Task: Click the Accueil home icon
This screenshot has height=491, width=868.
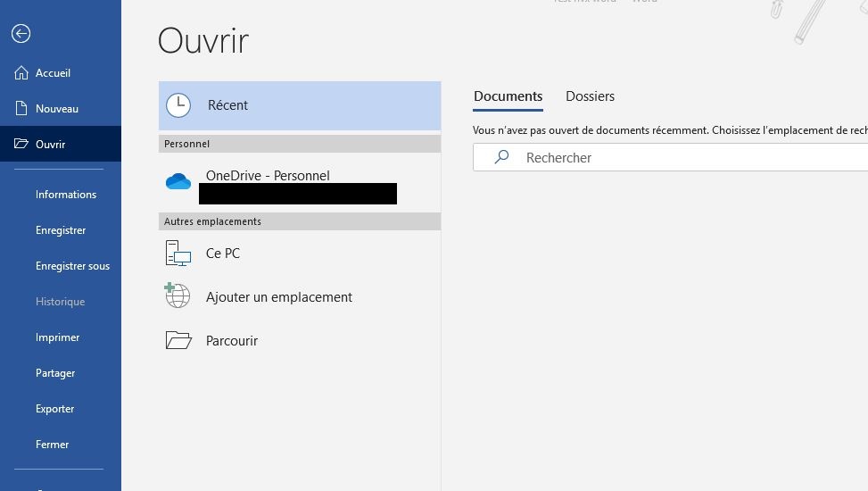Action: point(21,73)
